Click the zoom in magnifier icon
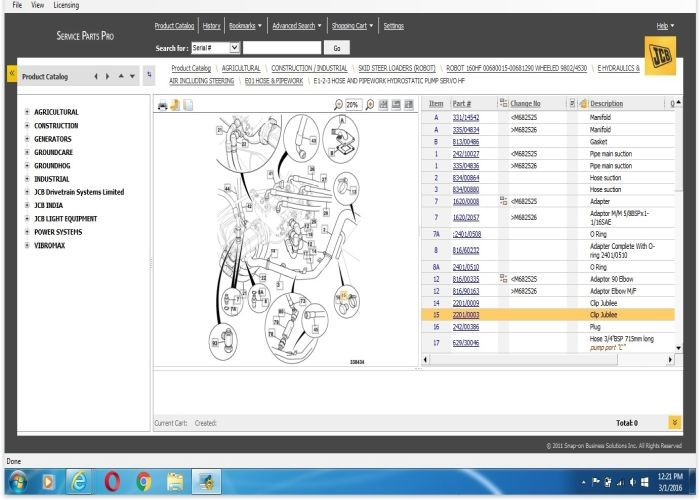 [x=370, y=104]
